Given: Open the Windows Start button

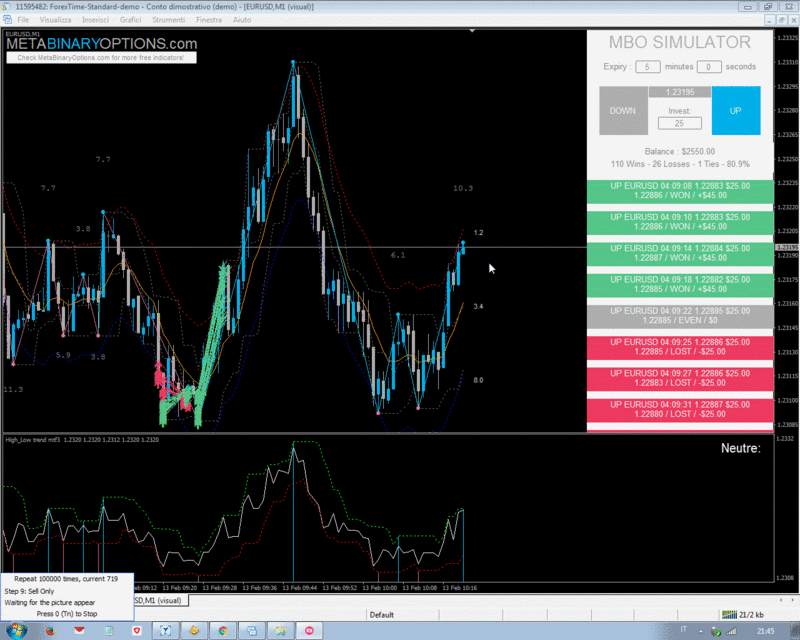Looking at the screenshot, I should tap(15, 631).
